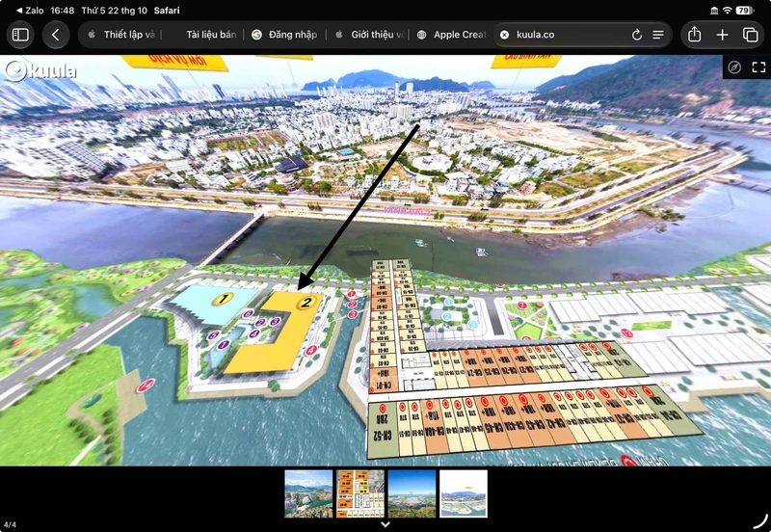Screen dimensions: 771x532
Task: Select yellow hotspot number 2
Action: (x=306, y=303)
